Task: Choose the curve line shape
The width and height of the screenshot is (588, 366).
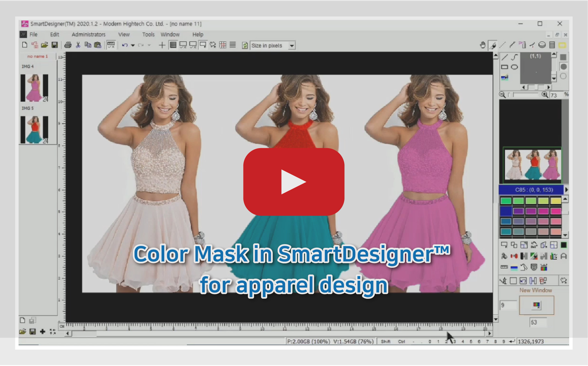Action: pos(514,57)
